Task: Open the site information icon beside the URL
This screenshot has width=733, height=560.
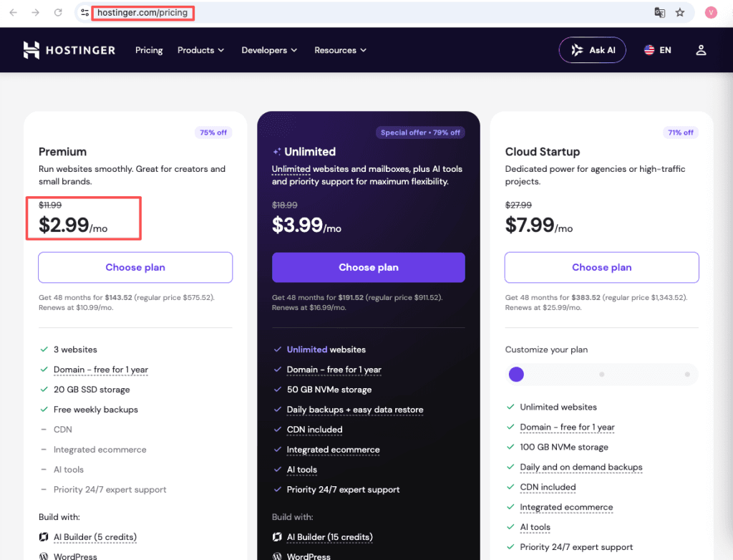Action: [x=84, y=13]
